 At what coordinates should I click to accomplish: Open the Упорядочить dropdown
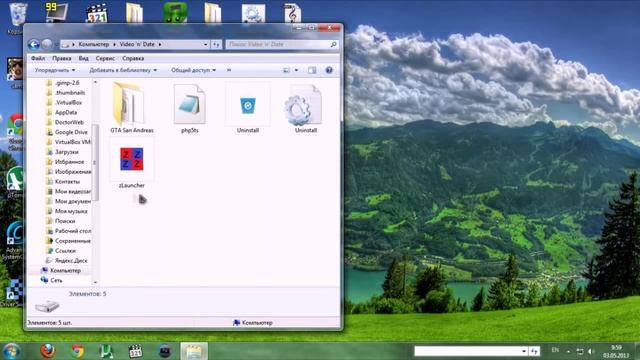55,70
